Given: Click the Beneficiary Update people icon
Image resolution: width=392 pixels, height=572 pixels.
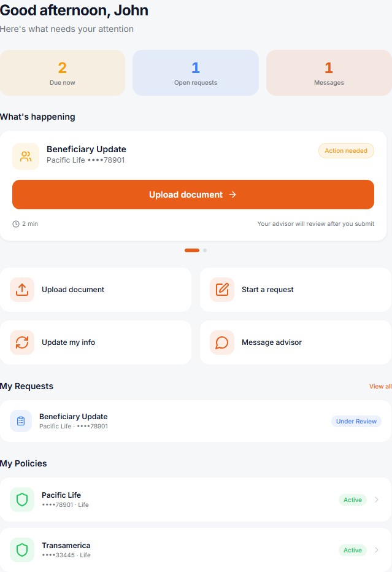Looking at the screenshot, I should (x=26, y=156).
